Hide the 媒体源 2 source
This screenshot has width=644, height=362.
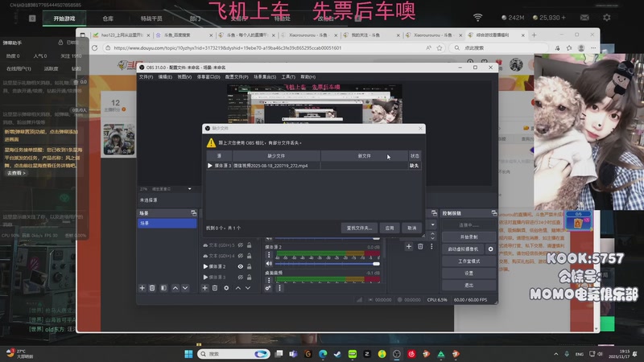(240, 266)
